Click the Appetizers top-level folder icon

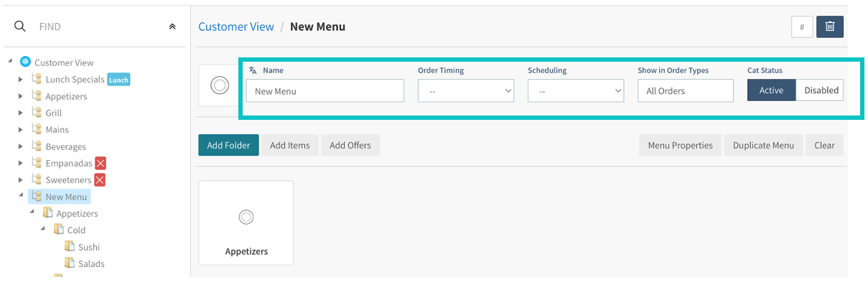tap(37, 96)
